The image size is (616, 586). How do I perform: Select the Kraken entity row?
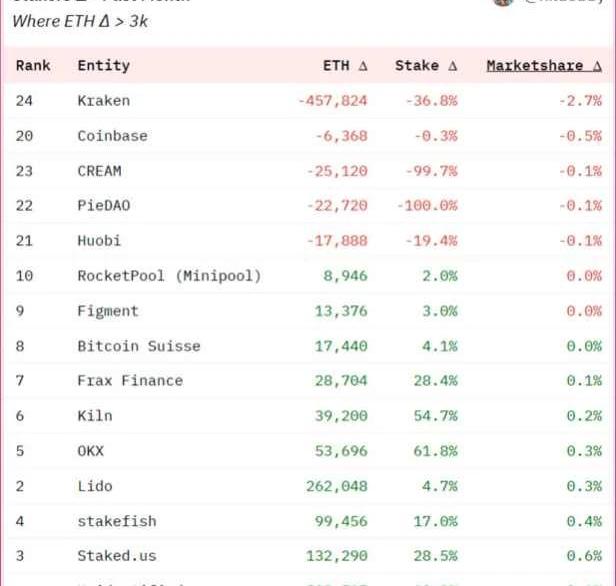click(x=103, y=101)
